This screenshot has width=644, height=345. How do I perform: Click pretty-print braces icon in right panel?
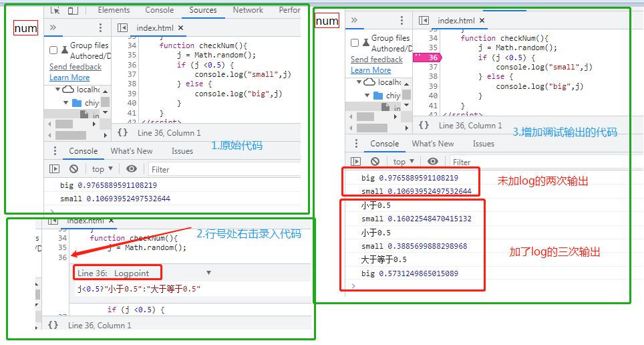click(x=424, y=125)
